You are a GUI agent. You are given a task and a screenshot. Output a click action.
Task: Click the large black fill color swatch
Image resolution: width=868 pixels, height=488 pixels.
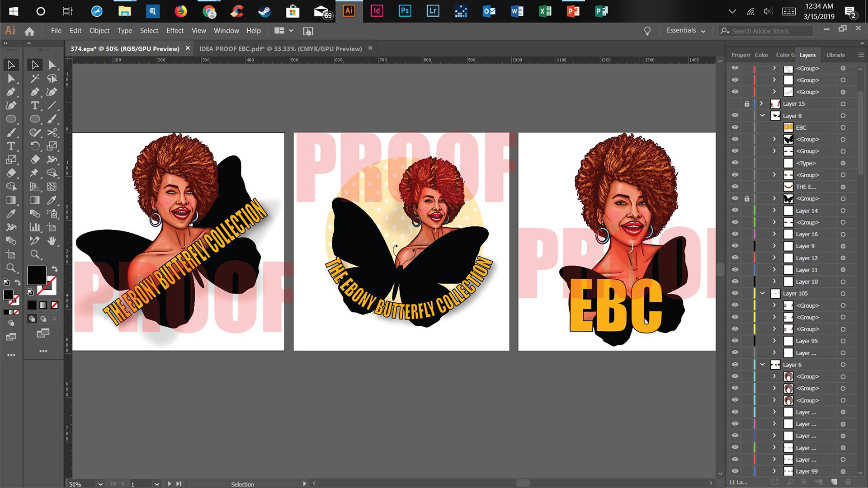(x=37, y=275)
